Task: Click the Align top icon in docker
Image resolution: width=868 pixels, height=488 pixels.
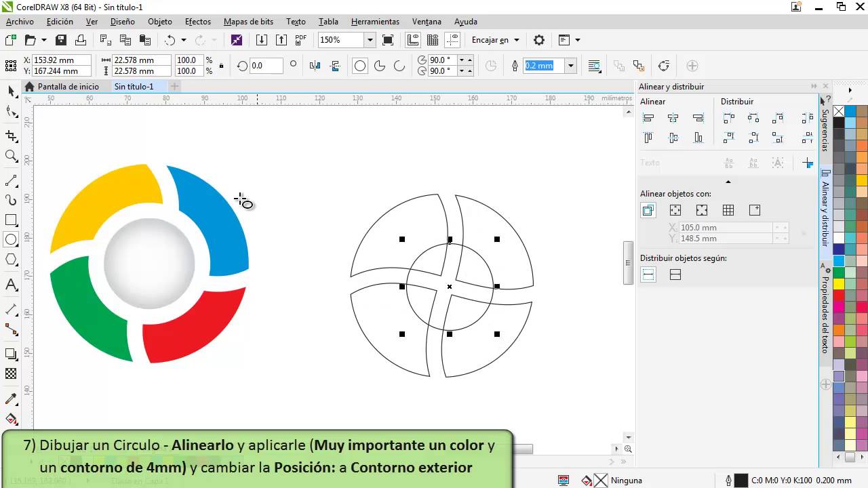Action: 648,138
